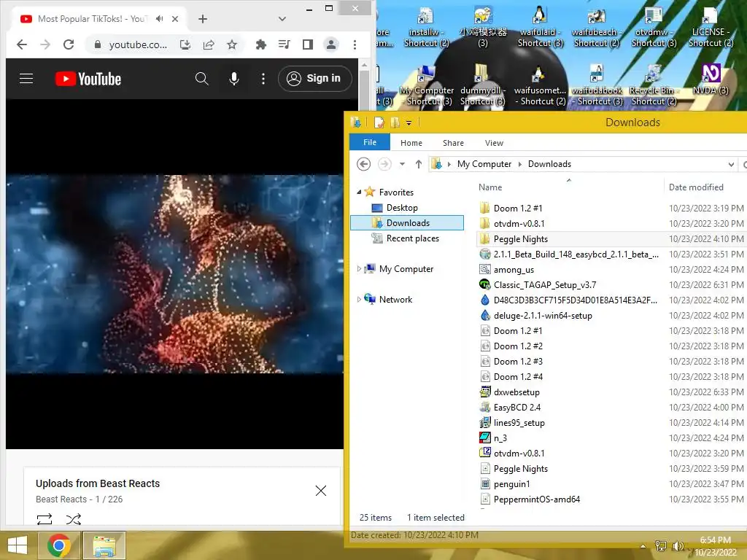Click install app icon in address bar
The width and height of the screenshot is (747, 560).
(185, 44)
